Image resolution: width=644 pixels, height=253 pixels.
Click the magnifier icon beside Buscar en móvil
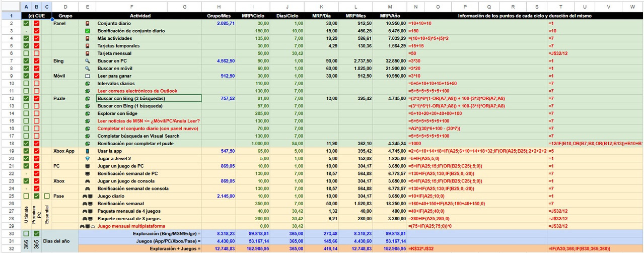click(87, 68)
